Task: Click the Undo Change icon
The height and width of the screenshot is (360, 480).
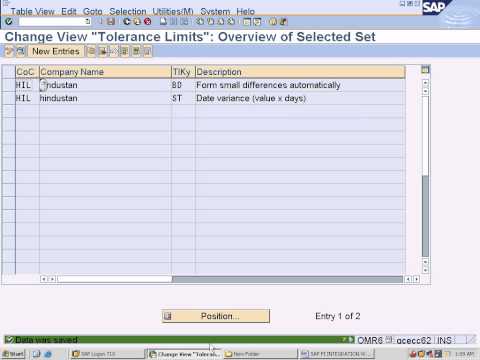Action: point(114,51)
